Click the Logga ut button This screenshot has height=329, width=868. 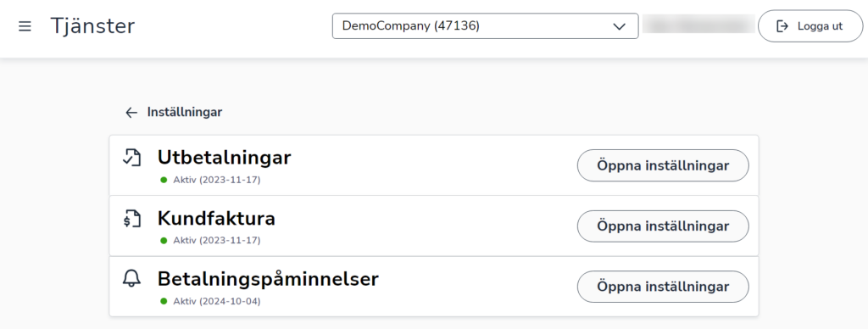click(810, 26)
